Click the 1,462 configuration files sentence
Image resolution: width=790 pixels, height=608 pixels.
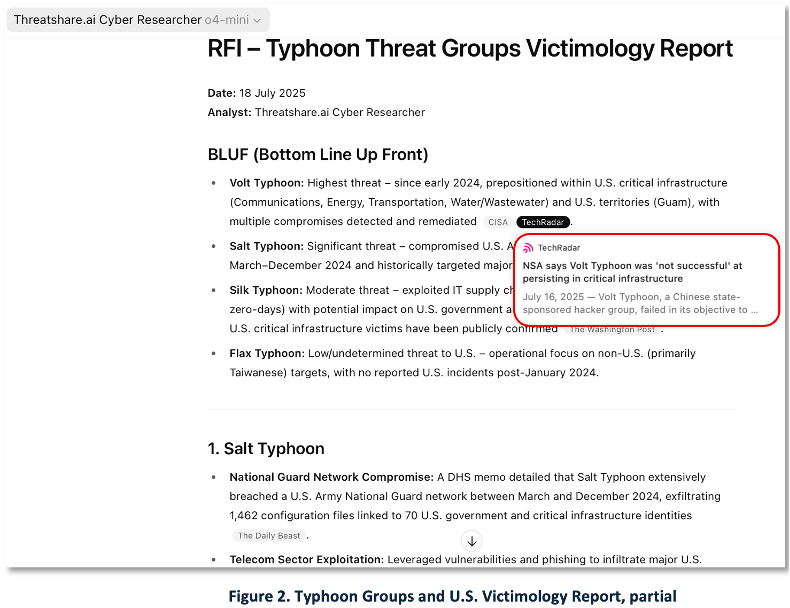460,515
